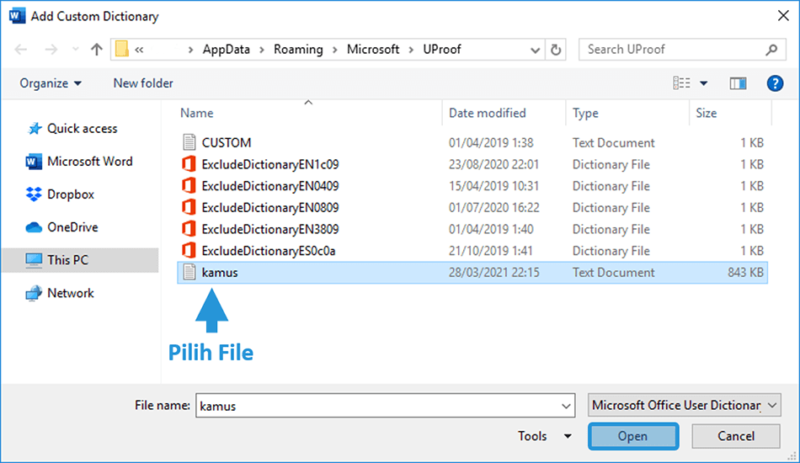
Task: Click the Back navigation arrow
Action: pyautogui.click(x=21, y=50)
